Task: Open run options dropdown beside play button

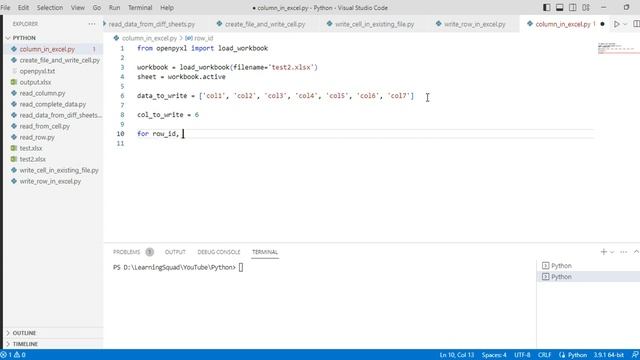Action: pos(625,24)
